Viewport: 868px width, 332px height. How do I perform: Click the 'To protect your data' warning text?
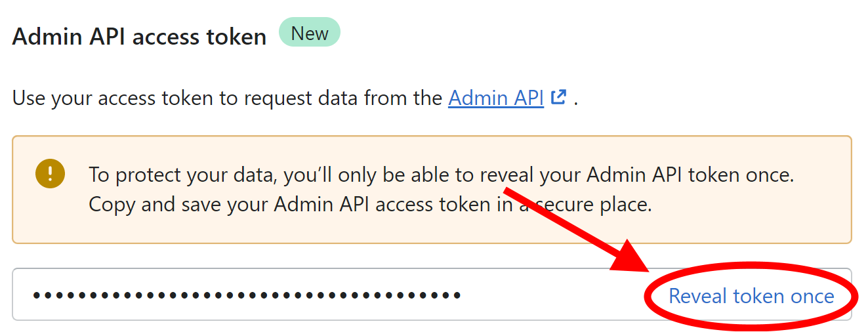442,175
